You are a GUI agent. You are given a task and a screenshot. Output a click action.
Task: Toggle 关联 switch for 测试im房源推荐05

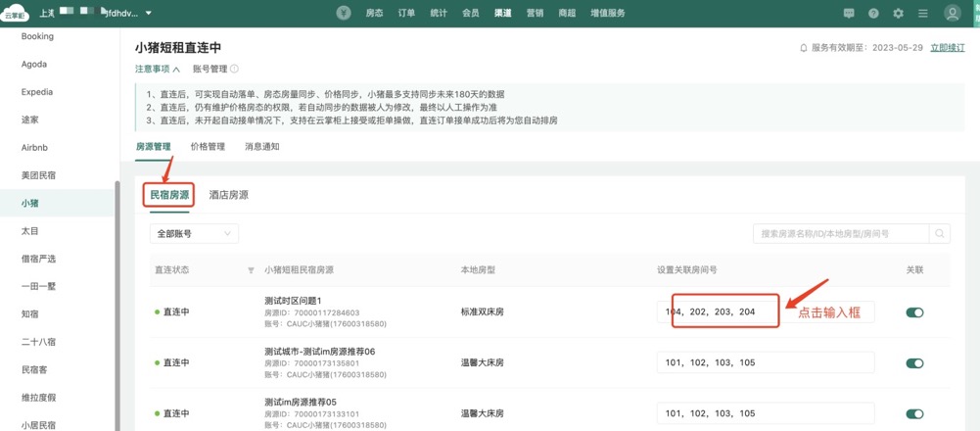914,414
